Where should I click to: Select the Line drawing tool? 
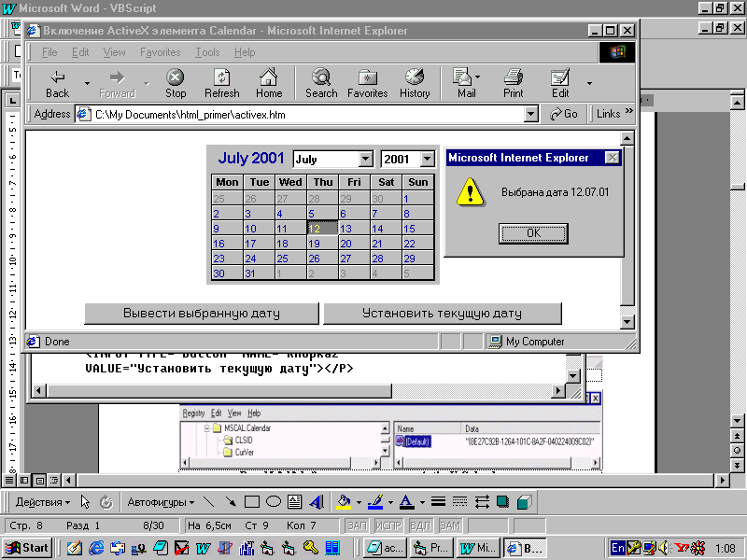208,502
